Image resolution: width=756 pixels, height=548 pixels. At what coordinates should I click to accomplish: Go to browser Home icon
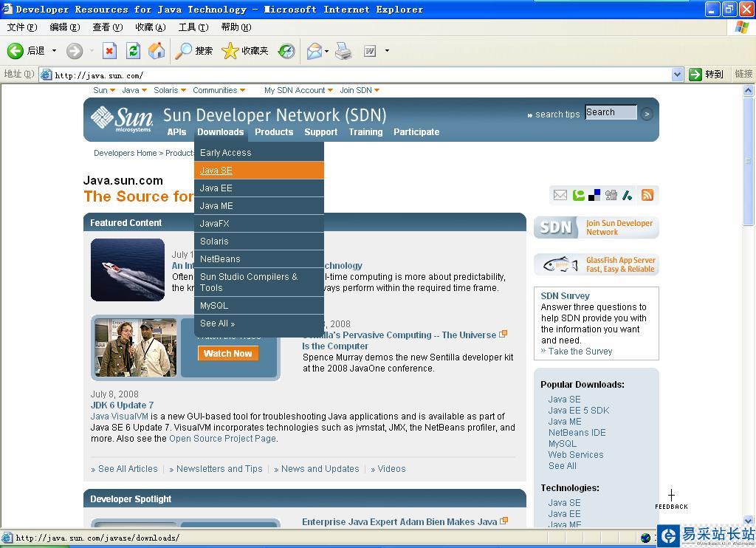click(157, 51)
